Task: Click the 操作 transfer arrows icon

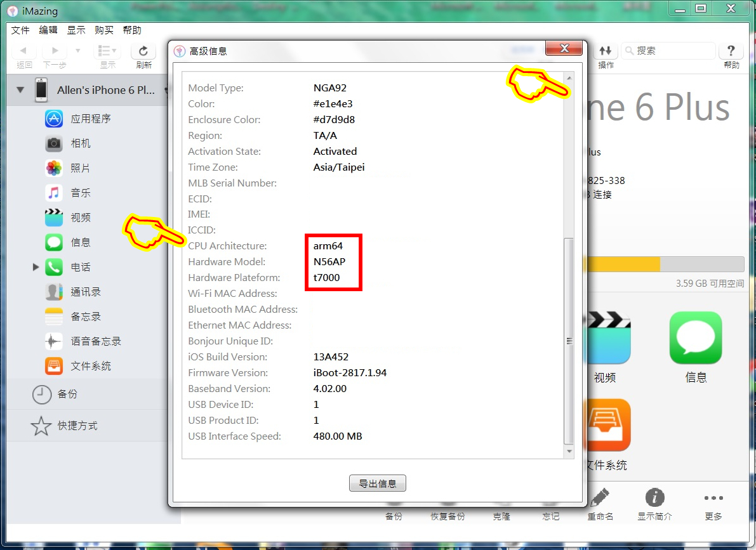Action: pyautogui.click(x=606, y=51)
